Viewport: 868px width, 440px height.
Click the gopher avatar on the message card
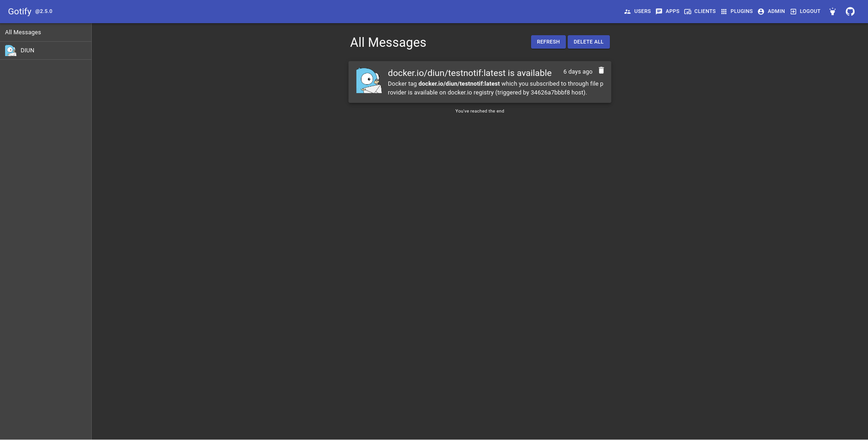369,81
